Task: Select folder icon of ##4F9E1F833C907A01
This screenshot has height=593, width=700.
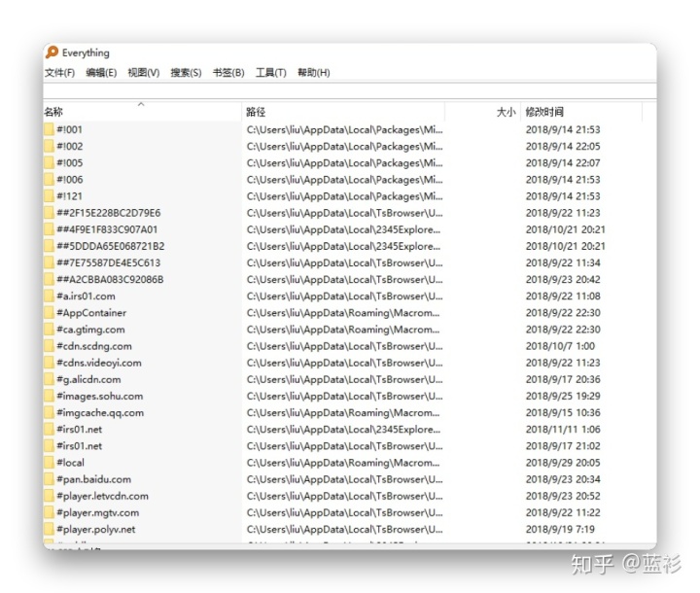Action: pos(49,229)
